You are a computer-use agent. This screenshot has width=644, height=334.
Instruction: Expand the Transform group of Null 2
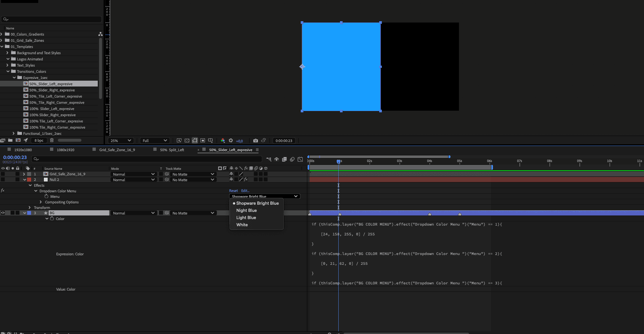pyautogui.click(x=30, y=208)
